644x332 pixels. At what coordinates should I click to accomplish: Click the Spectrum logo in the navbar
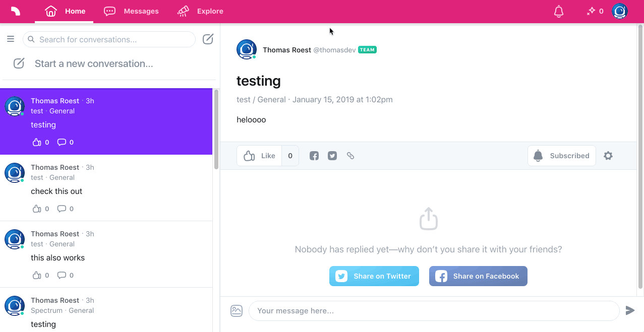(x=16, y=11)
